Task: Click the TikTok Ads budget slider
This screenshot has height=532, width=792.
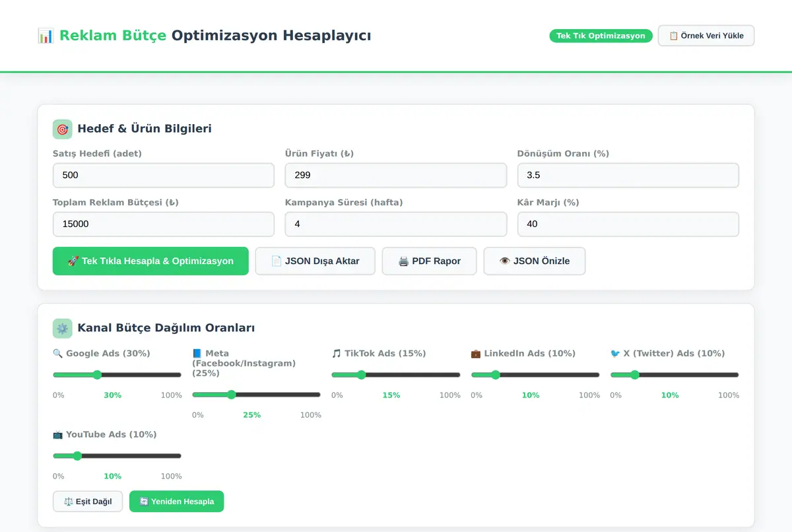Action: click(396, 375)
